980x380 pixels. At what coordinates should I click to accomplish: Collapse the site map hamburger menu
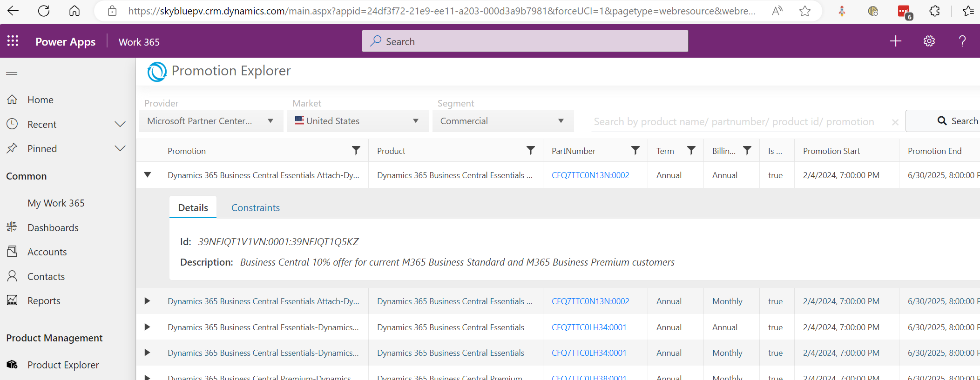(12, 72)
